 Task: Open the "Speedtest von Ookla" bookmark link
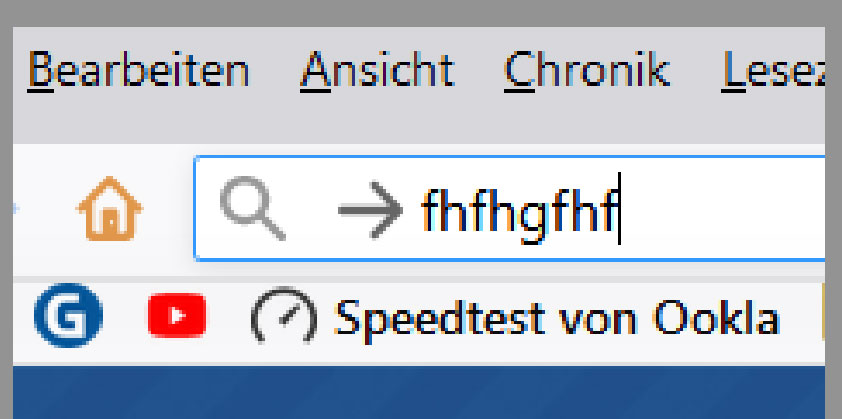click(x=555, y=318)
